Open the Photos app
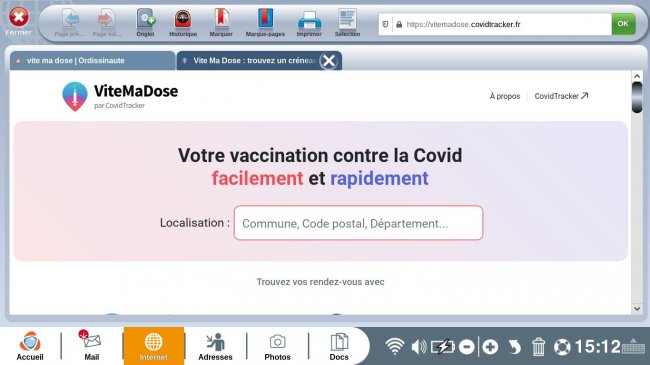Viewport: 650px width, 365px height. pos(277,346)
